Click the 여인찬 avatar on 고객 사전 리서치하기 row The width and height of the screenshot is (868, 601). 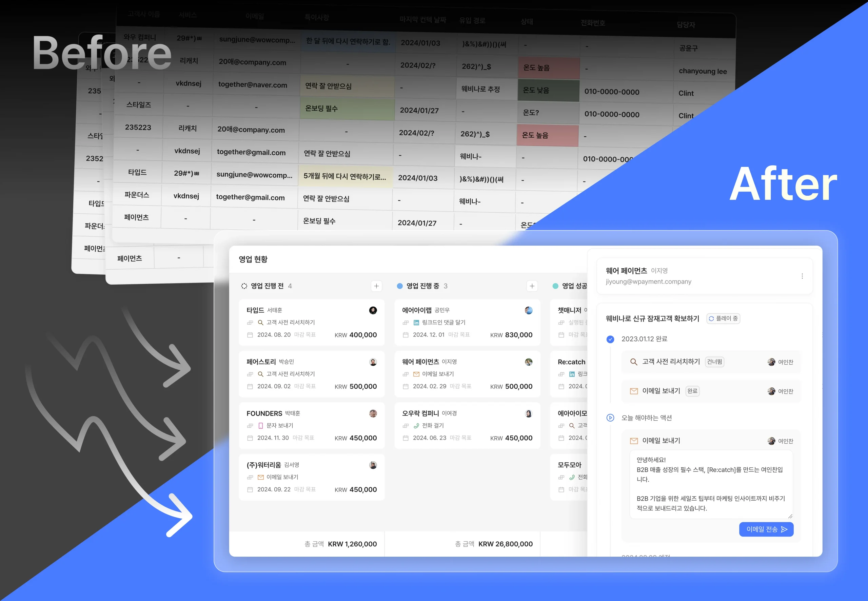click(x=771, y=362)
